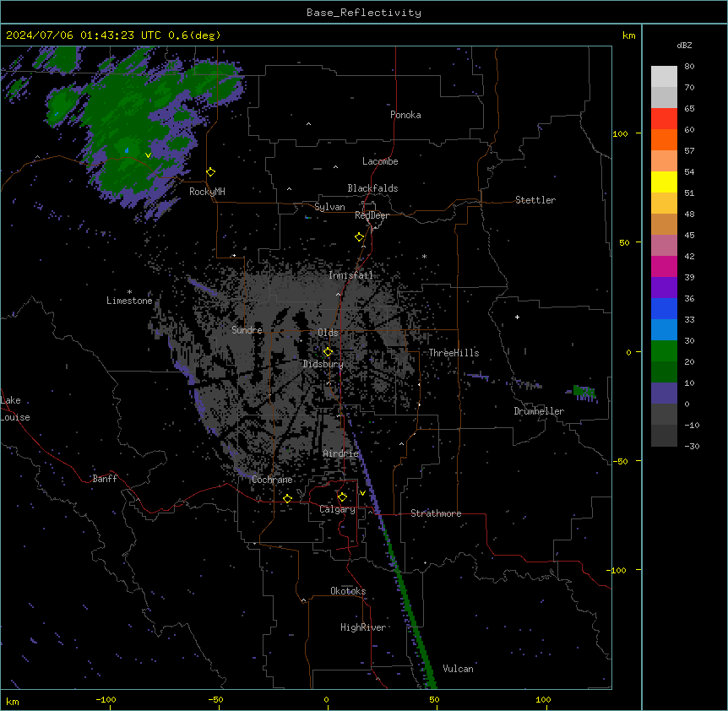Screen dimensions: 728x711
Task: Click the Airdrie town label
Action: 341,453
